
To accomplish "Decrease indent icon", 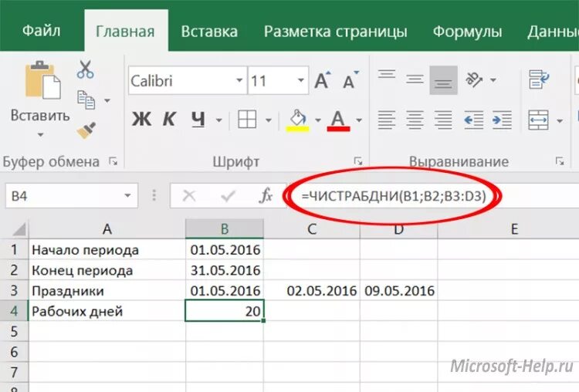I will pyautogui.click(x=474, y=120).
